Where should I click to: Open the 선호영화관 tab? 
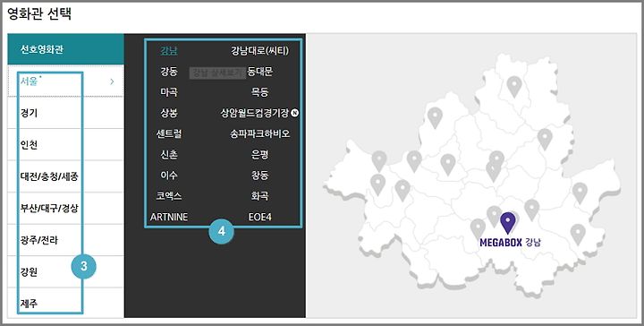coord(65,49)
